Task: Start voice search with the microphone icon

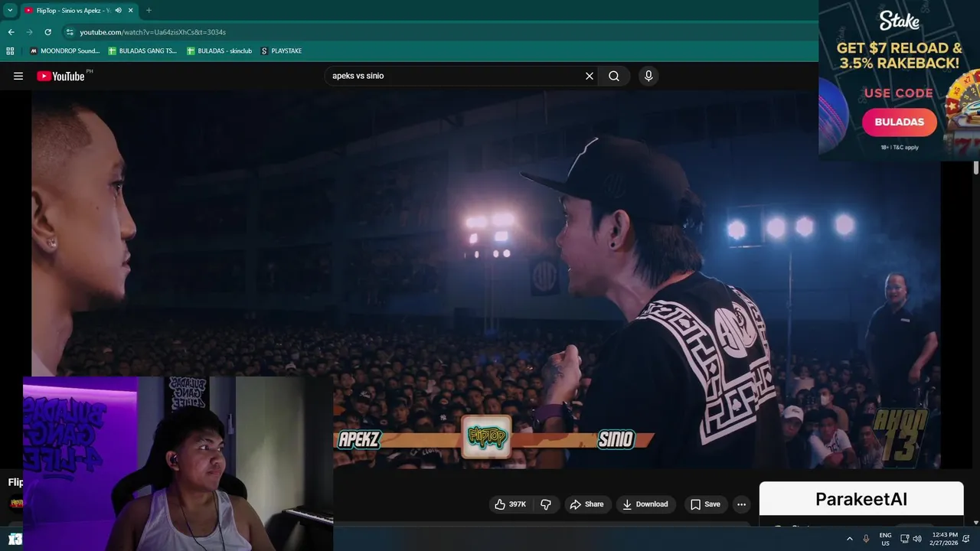Action: 648,76
